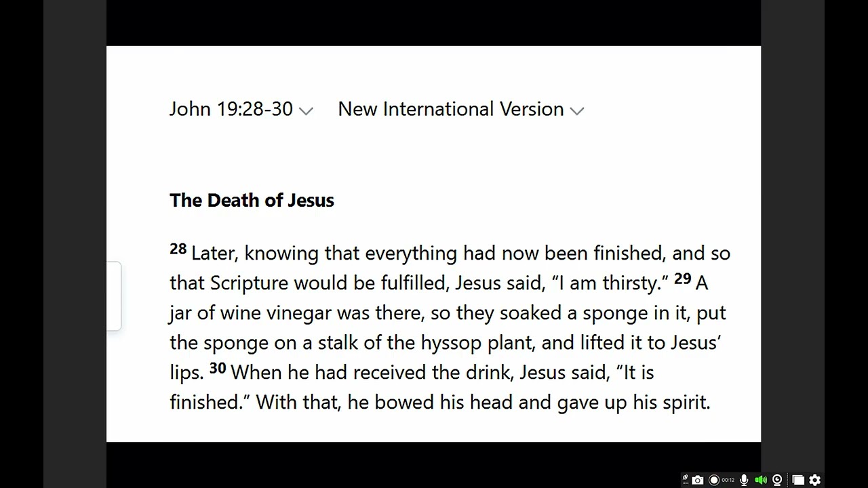This screenshot has width=868, height=488.
Task: Click the John 19:28-30 passage reference text
Action: coord(231,109)
